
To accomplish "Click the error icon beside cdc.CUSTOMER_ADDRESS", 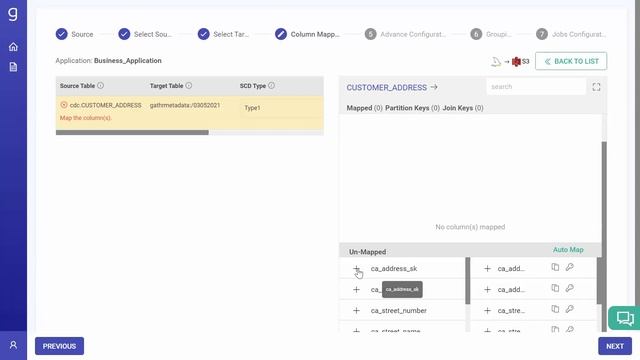I will click(x=64, y=105).
